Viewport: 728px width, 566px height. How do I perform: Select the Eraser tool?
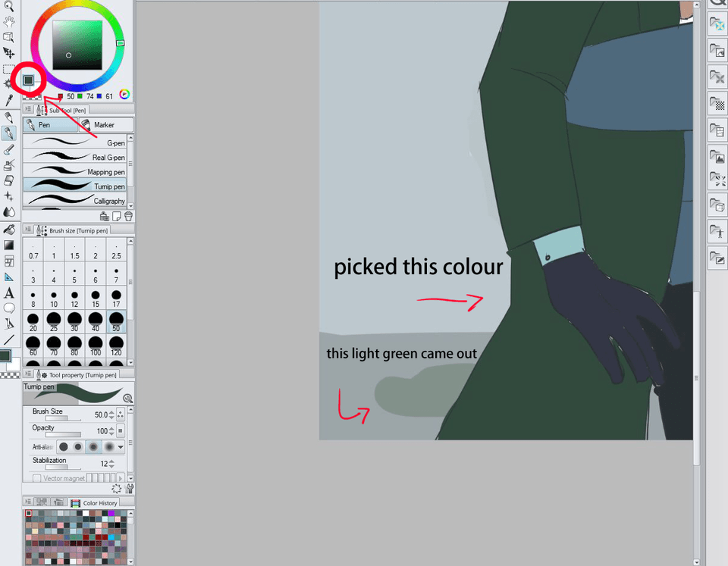9,180
